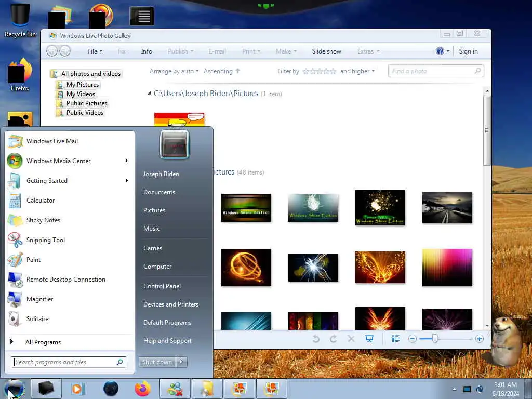The width and height of the screenshot is (532, 399).
Task: Expand Getting Started submenu arrow
Action: (x=127, y=180)
